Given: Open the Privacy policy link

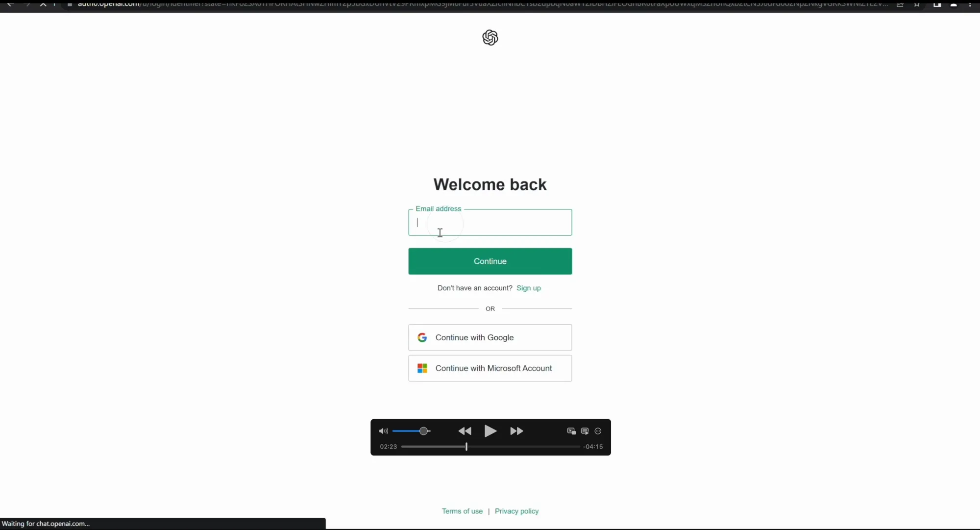Looking at the screenshot, I should coord(516,511).
